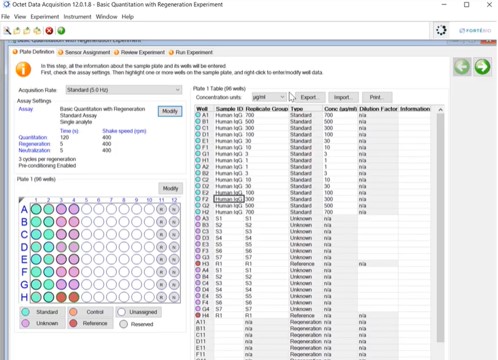This screenshot has width=498, height=360.
Task: Select well G1 on the plate map
Action: tap(36, 284)
